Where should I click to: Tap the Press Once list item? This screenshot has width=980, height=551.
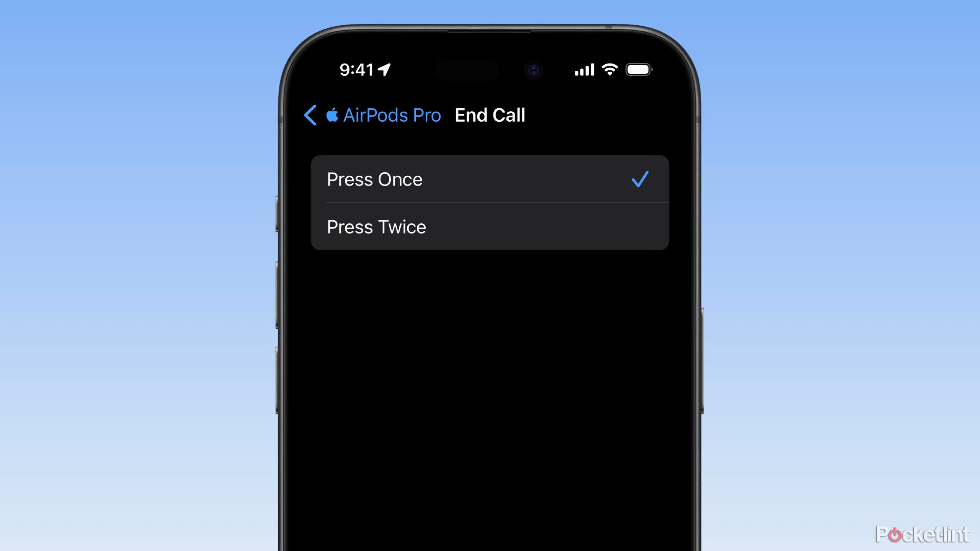point(490,178)
